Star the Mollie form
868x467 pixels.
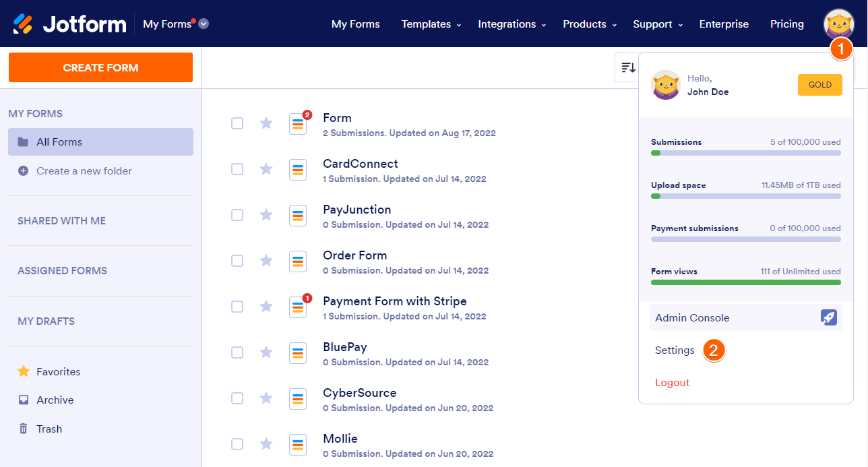point(266,444)
